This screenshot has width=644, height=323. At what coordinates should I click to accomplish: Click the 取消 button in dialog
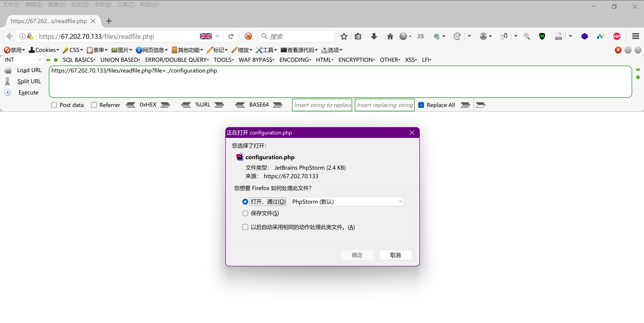395,255
